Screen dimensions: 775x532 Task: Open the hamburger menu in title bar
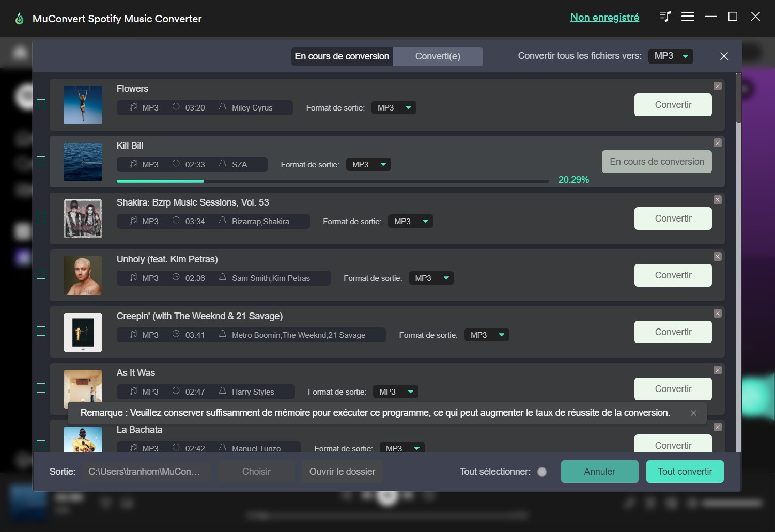688,17
